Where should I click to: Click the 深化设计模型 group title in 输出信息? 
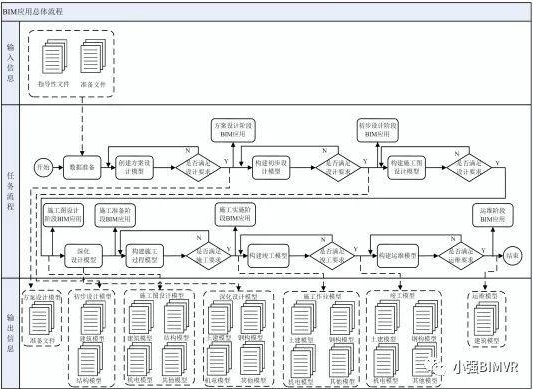tap(238, 297)
